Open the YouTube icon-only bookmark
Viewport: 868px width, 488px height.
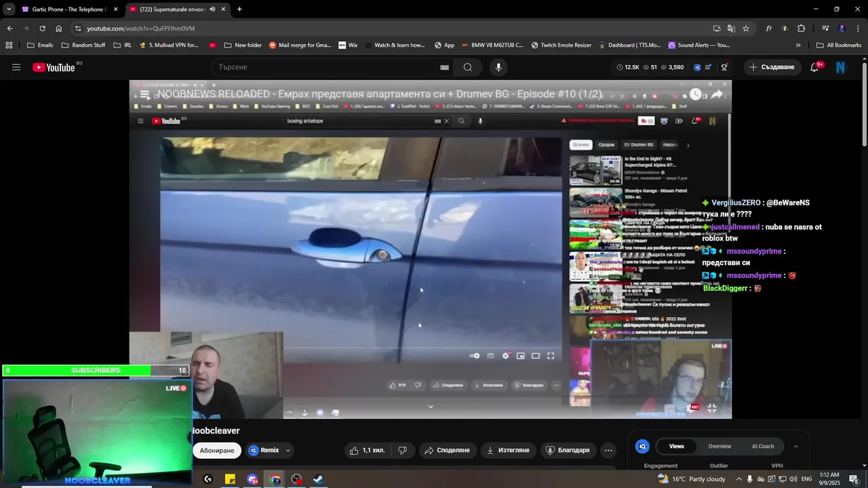[x=213, y=45]
